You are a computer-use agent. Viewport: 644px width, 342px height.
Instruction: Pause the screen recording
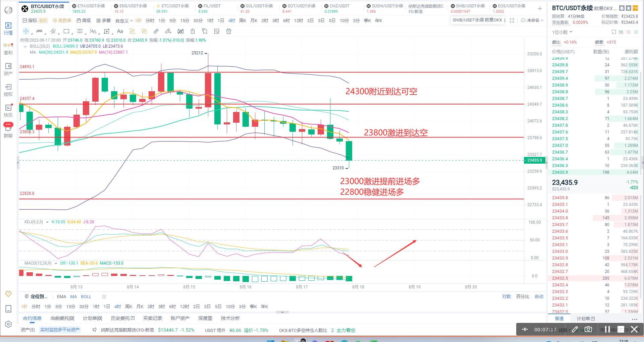pyautogui.click(x=607, y=329)
